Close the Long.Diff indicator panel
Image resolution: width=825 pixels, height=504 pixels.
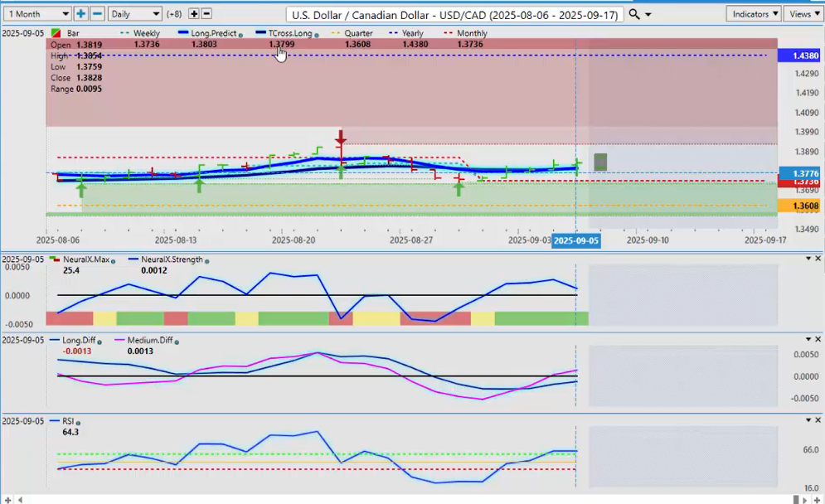[819, 339]
